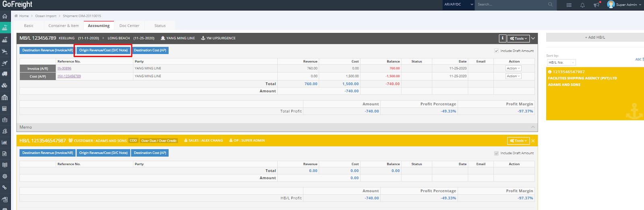This screenshot has width=644, height=210.
Task: Switch to the Doc Center tab
Action: coord(129,26)
